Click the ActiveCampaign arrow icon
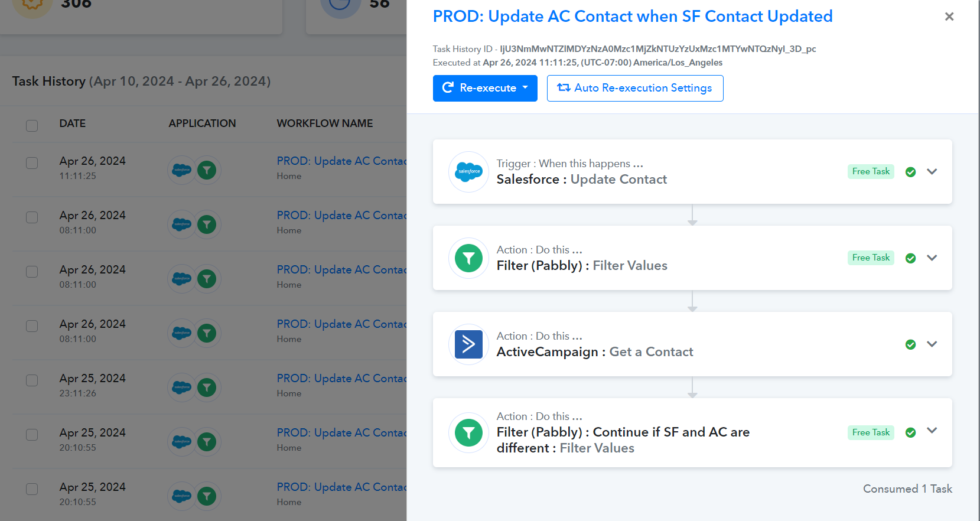The height and width of the screenshot is (521, 980). tap(469, 344)
